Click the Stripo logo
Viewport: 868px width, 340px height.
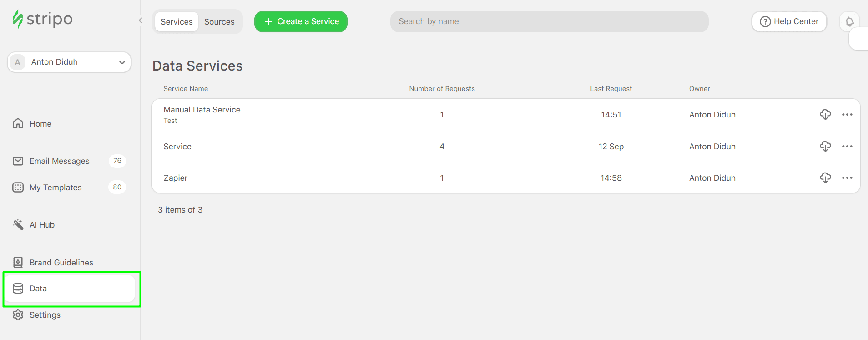pyautogui.click(x=42, y=19)
